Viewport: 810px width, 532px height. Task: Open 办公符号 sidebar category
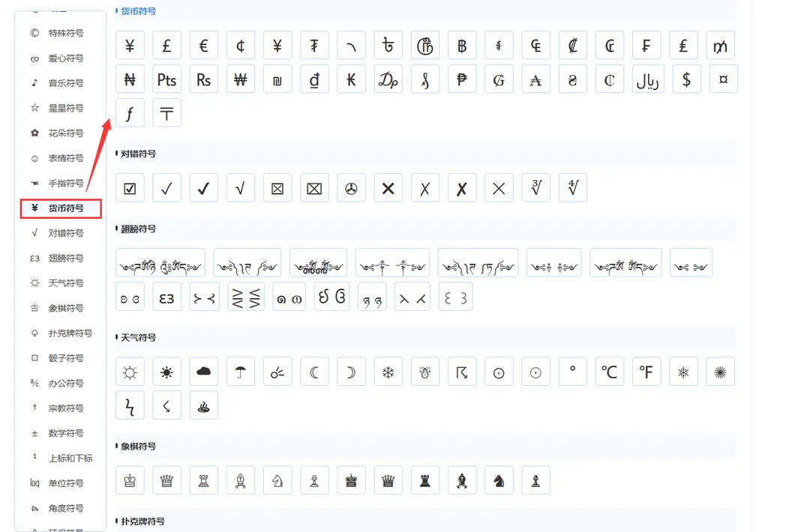click(x=60, y=384)
